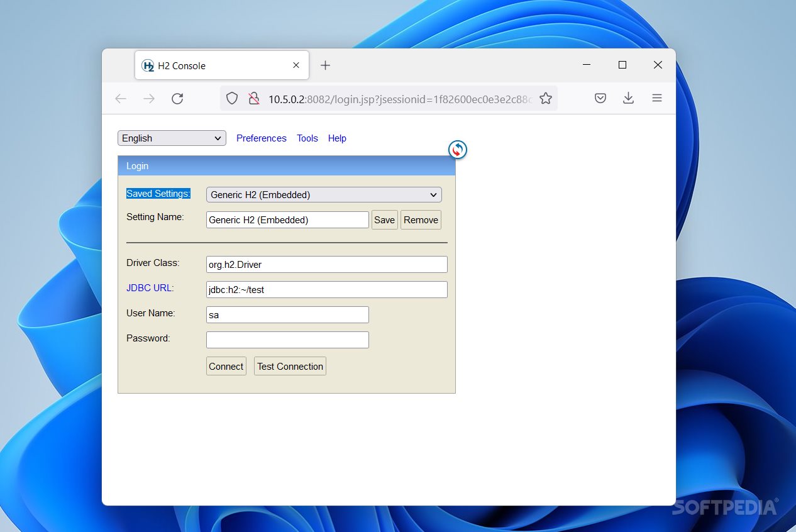Screen dimensions: 796x532
Task: Open a new tab with the plus button
Action: pyautogui.click(x=325, y=65)
